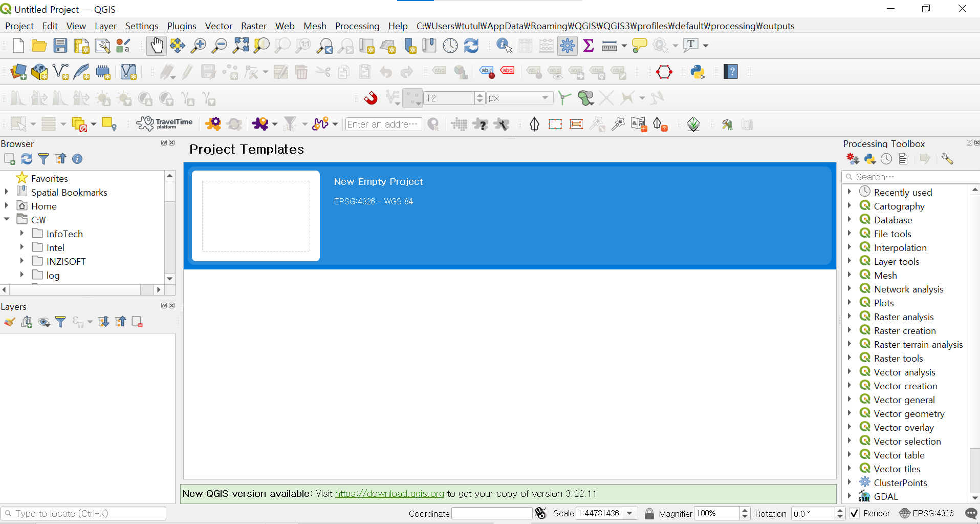The width and height of the screenshot is (980, 524).
Task: Open the Raster menu
Action: (254, 26)
